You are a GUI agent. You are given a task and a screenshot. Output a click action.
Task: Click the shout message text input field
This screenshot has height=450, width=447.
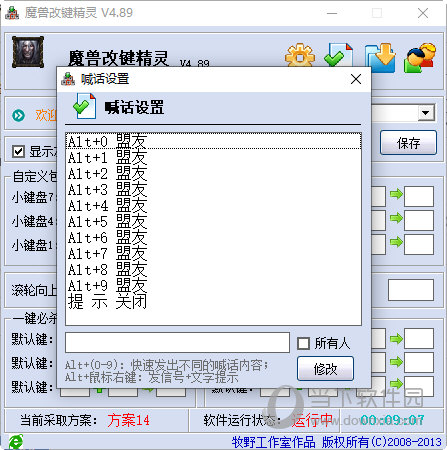[177, 342]
